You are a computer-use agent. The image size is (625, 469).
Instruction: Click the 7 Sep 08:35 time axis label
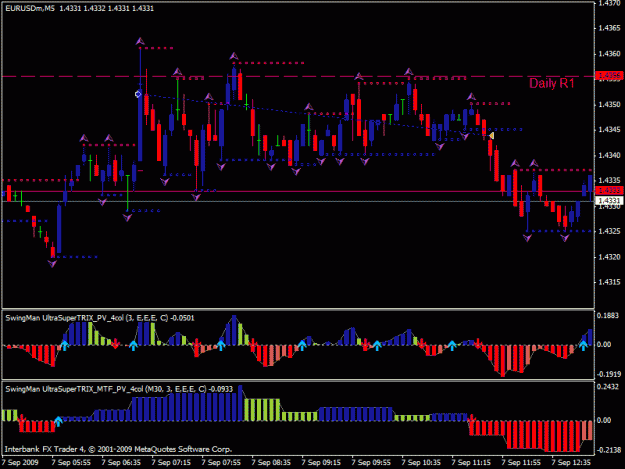pos(271,463)
